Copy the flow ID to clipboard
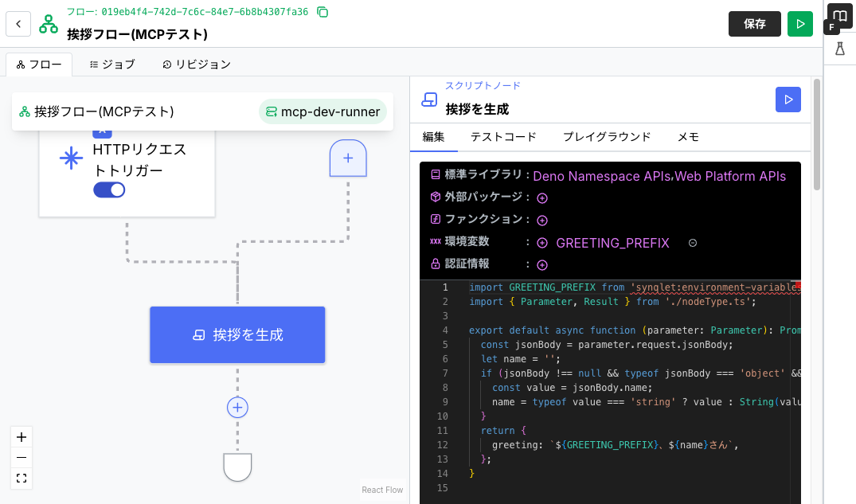This screenshot has width=856, height=504. click(x=322, y=12)
